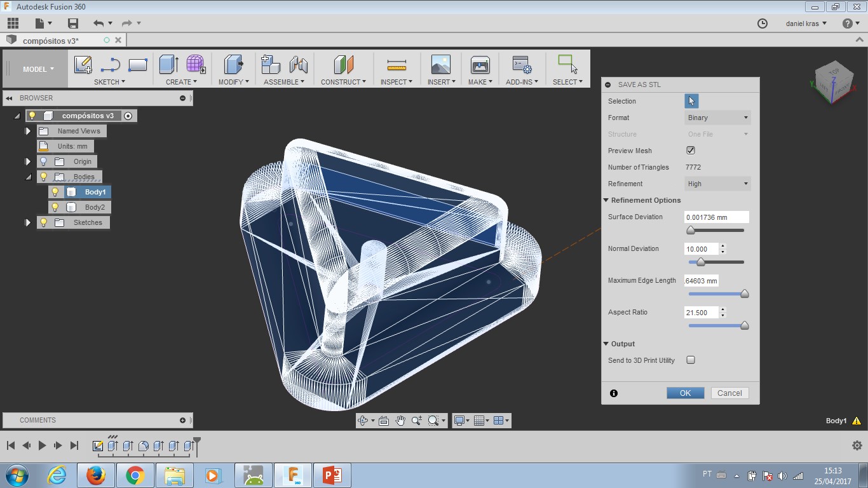
Task: Select the Measure tool under Inspect
Action: tap(396, 65)
